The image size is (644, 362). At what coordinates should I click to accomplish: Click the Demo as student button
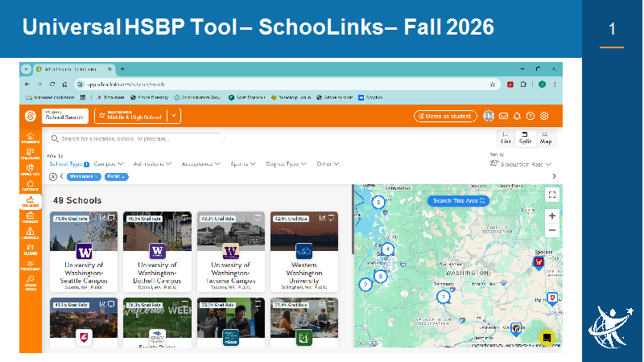tap(445, 116)
